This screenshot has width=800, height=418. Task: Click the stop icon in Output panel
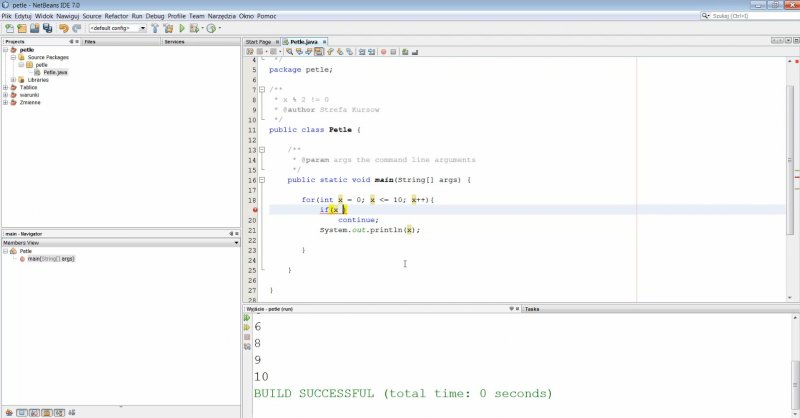(247, 338)
